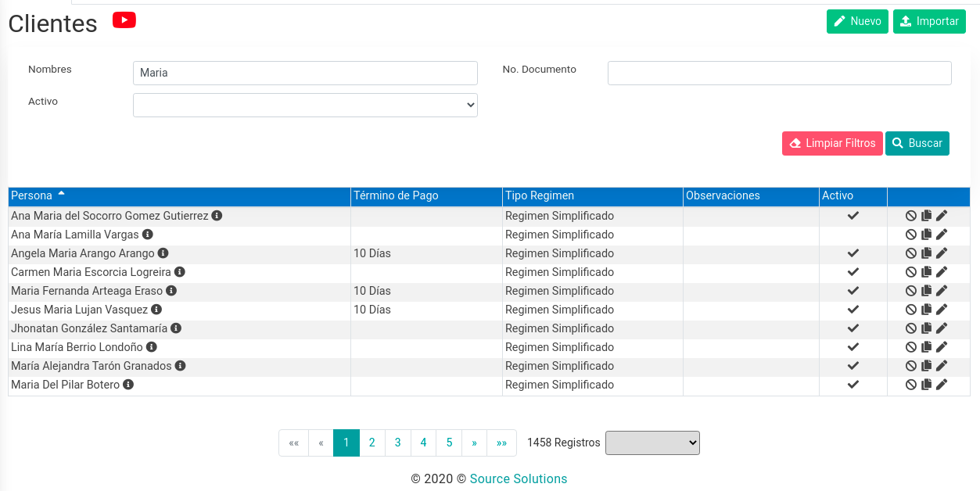Click Limpiar Filtros button

coord(832,143)
